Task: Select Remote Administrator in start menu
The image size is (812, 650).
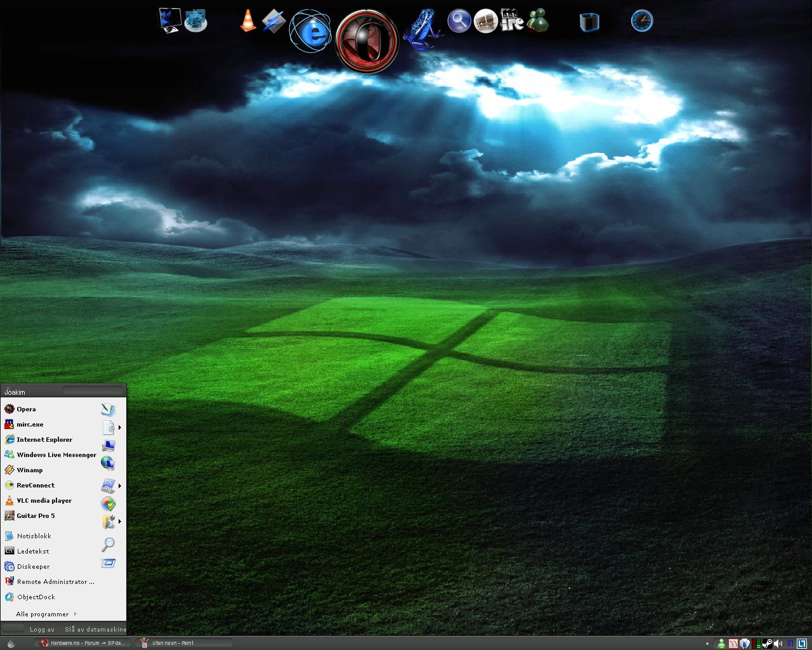Action: pos(49,581)
